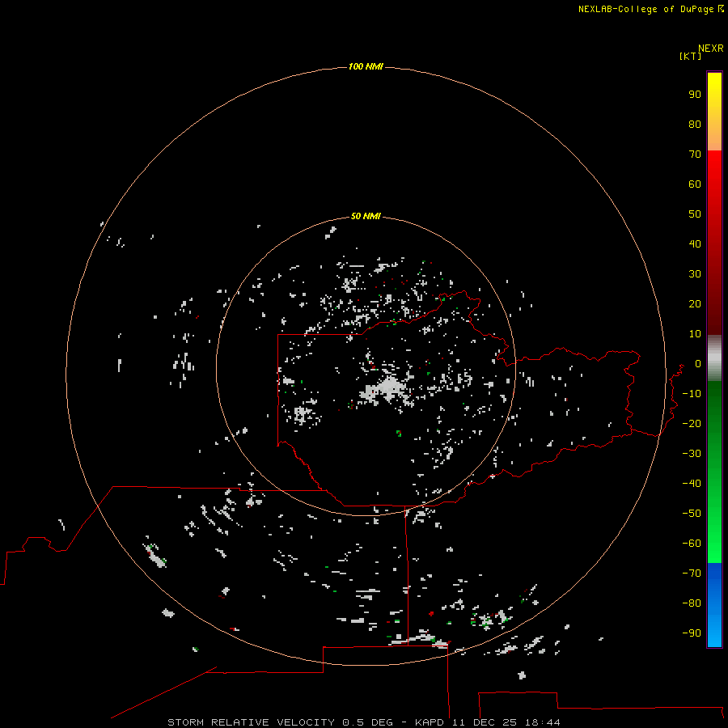This screenshot has height=728, width=728.
Task: Click the 0.5 DEG elevation text
Action: (367, 722)
